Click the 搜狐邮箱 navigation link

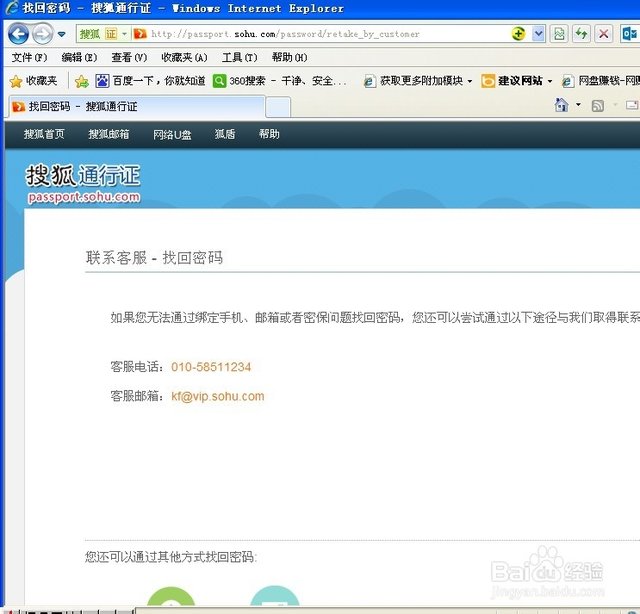[x=109, y=134]
